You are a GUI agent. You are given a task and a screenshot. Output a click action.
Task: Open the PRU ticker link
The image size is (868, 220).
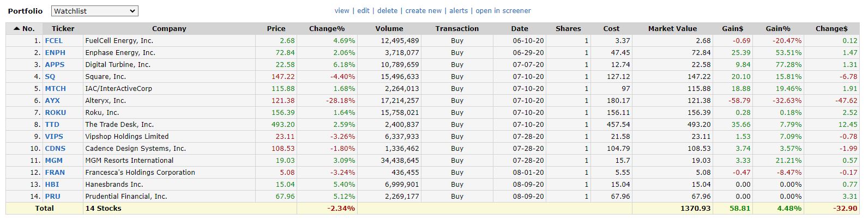(52, 197)
